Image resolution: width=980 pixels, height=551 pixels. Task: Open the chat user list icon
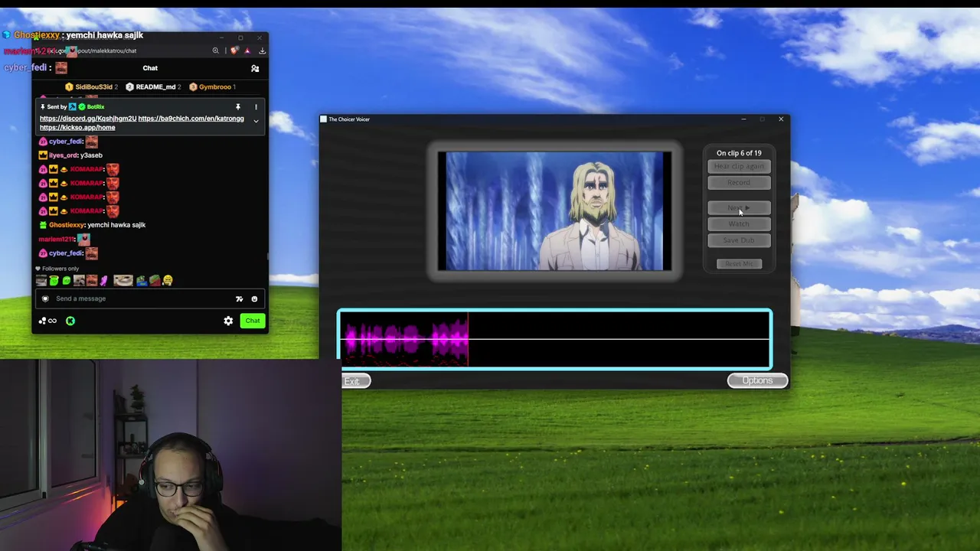point(255,68)
